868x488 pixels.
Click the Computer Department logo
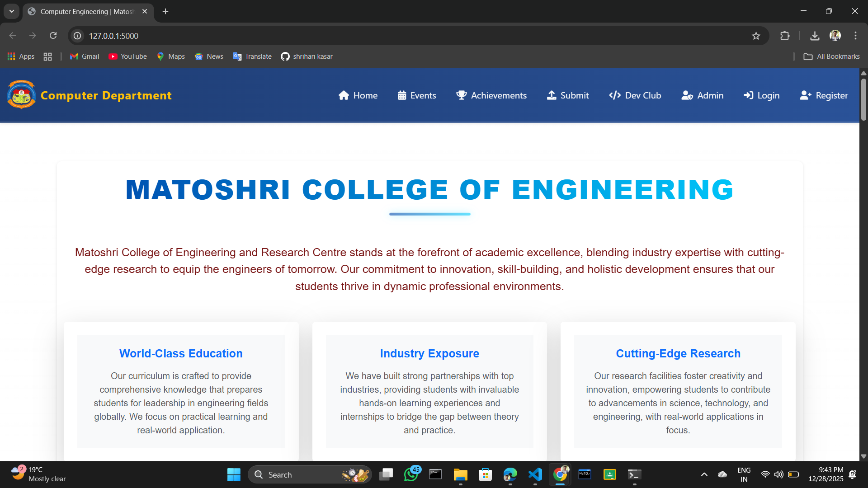pos(21,95)
